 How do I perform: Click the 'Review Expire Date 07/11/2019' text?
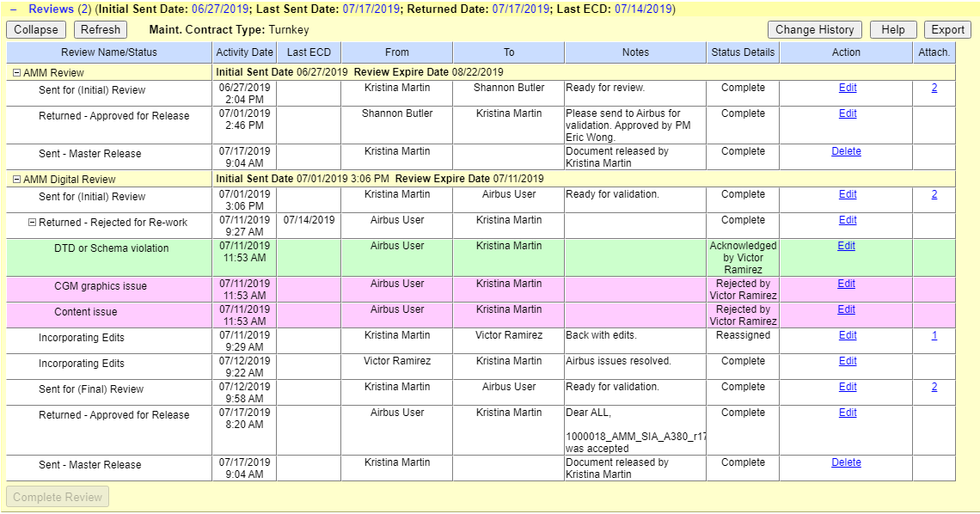(469, 180)
